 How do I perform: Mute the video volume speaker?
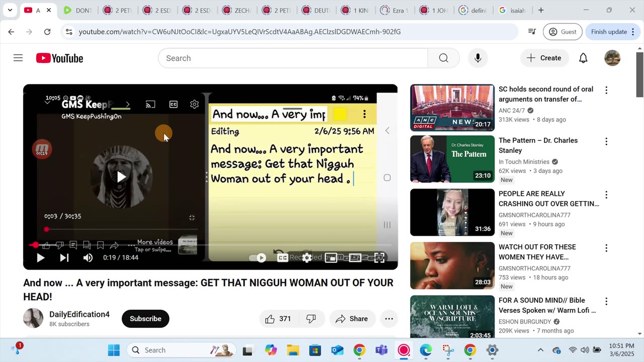pyautogui.click(x=88, y=257)
